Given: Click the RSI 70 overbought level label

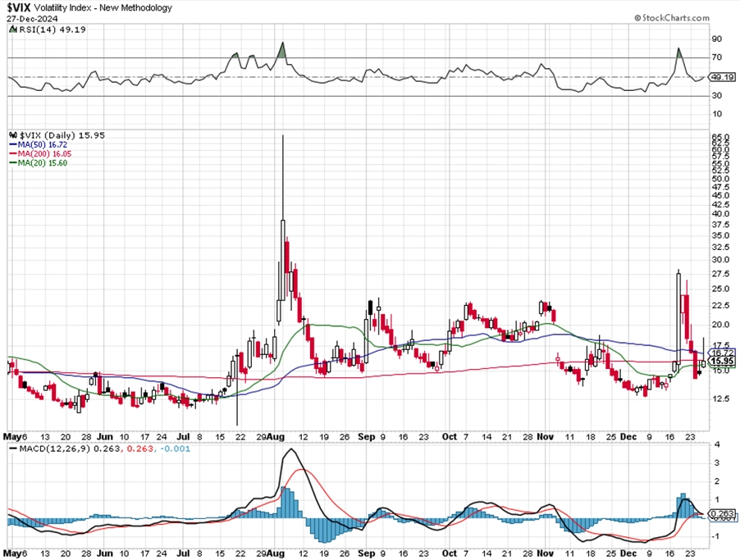Looking at the screenshot, I should pyautogui.click(x=717, y=57).
